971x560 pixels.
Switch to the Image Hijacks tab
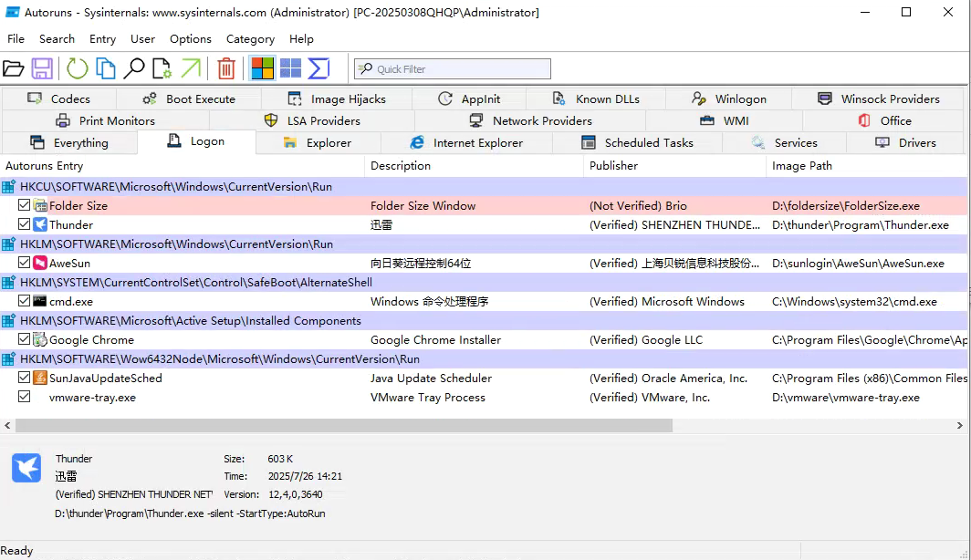pyautogui.click(x=337, y=99)
